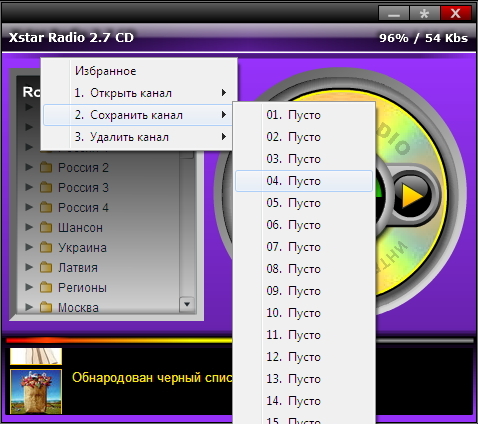Click the cream-colored thumbnail above the vase image

(x=36, y=356)
